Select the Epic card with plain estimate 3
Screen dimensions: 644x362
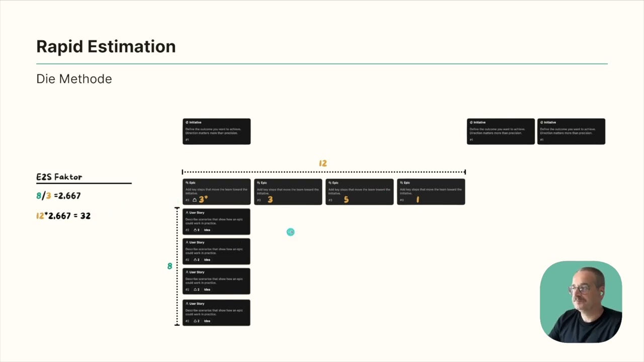(288, 192)
